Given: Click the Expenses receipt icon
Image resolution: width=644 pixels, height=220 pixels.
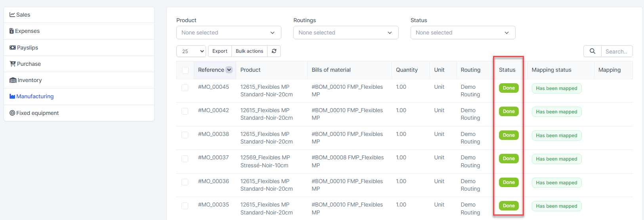Looking at the screenshot, I should 11,31.
